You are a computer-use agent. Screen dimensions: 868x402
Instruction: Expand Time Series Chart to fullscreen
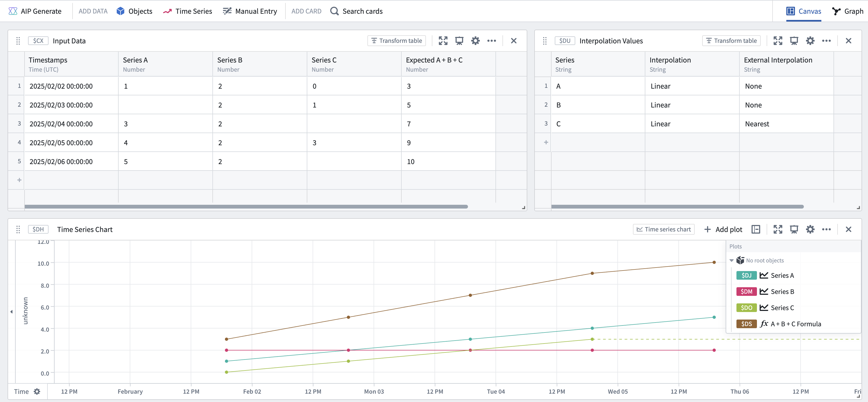[778, 229]
